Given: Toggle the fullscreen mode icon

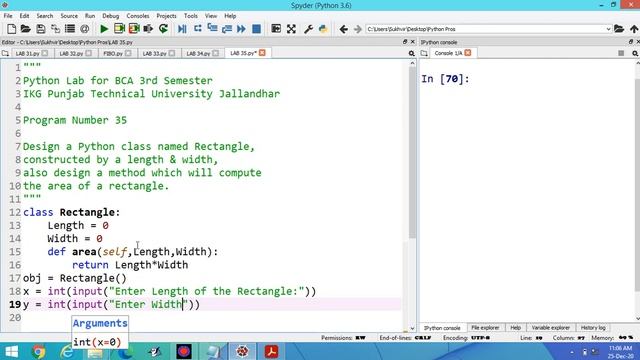Looking at the screenshot, I should point(291,29).
